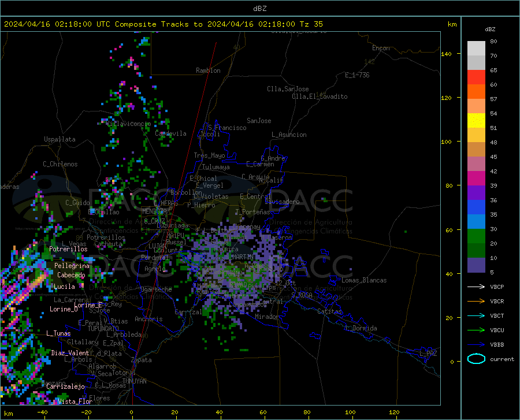Click the 'VBCP' legend label
The image size is (520, 420).
click(x=497, y=287)
